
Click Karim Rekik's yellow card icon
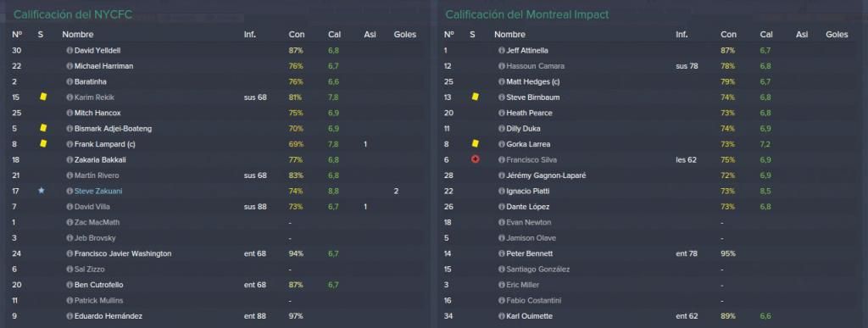[43, 97]
